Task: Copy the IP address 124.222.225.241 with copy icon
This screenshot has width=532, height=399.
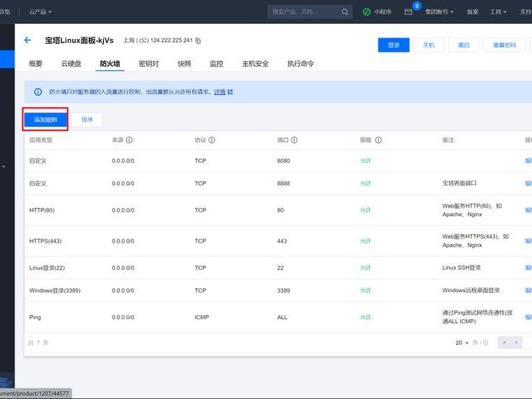Action: pos(198,41)
